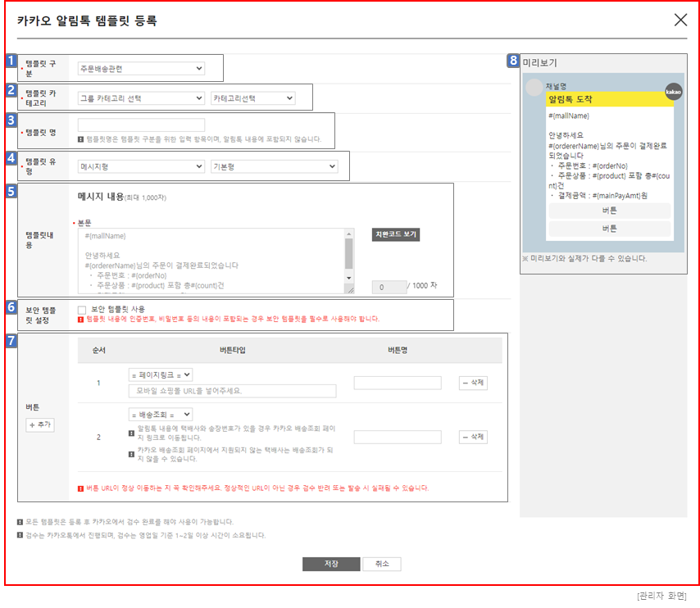Click the 채널명 label in preview
This screenshot has width=700, height=608.
[556, 86]
